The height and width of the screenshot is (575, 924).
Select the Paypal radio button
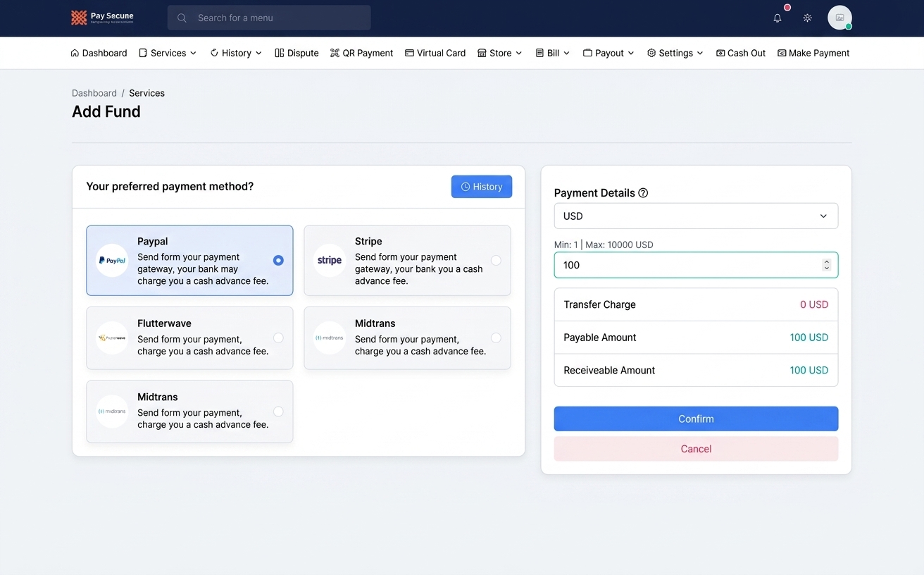[x=278, y=260]
